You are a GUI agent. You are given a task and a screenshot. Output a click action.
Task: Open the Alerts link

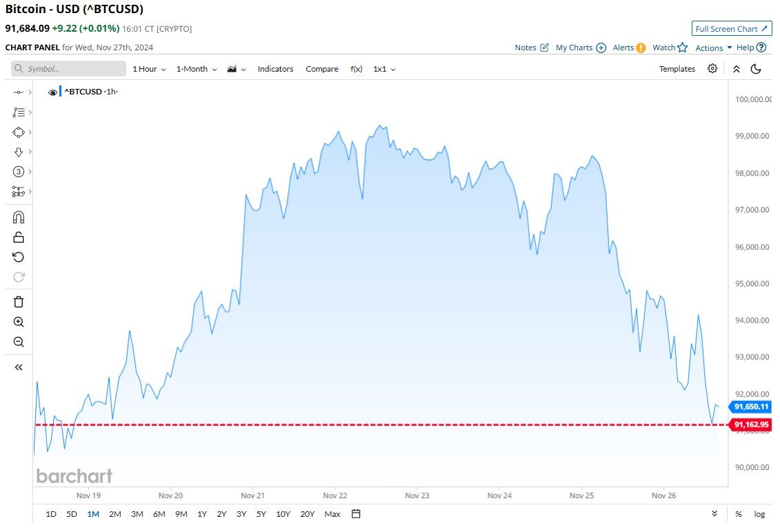pos(629,48)
